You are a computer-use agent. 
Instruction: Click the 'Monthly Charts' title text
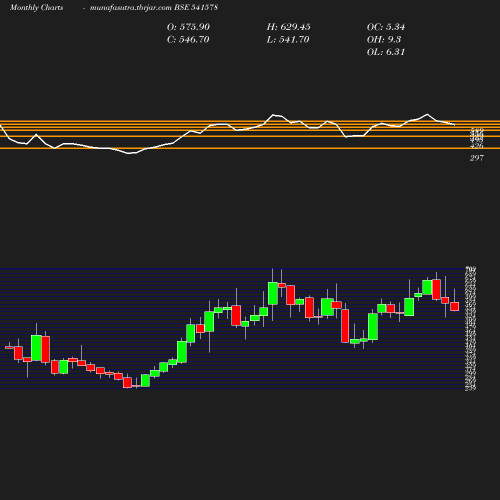[36, 7]
